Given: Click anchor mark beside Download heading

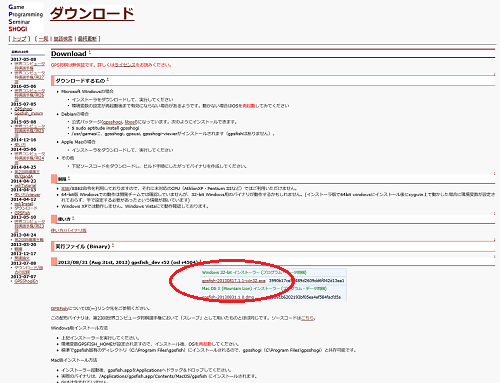Looking at the screenshot, I should coord(90,53).
